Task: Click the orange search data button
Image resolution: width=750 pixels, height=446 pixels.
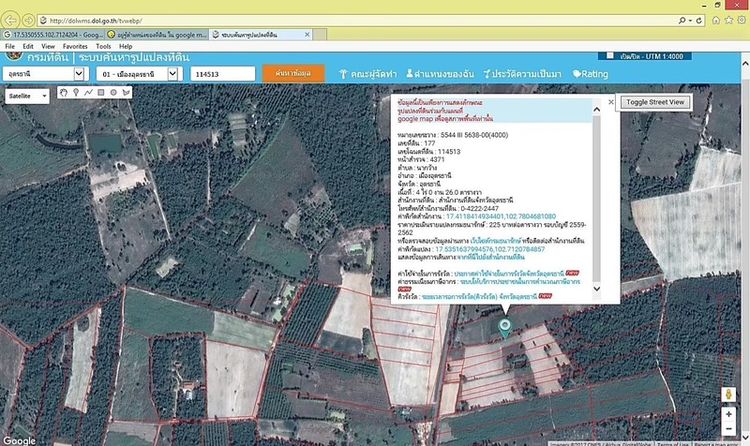Action: click(293, 74)
